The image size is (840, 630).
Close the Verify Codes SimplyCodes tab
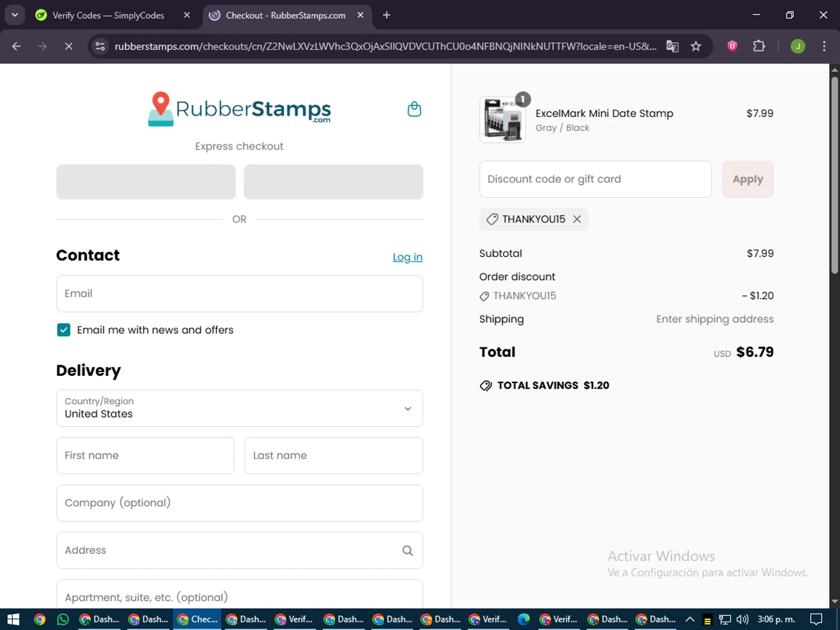[x=187, y=15]
